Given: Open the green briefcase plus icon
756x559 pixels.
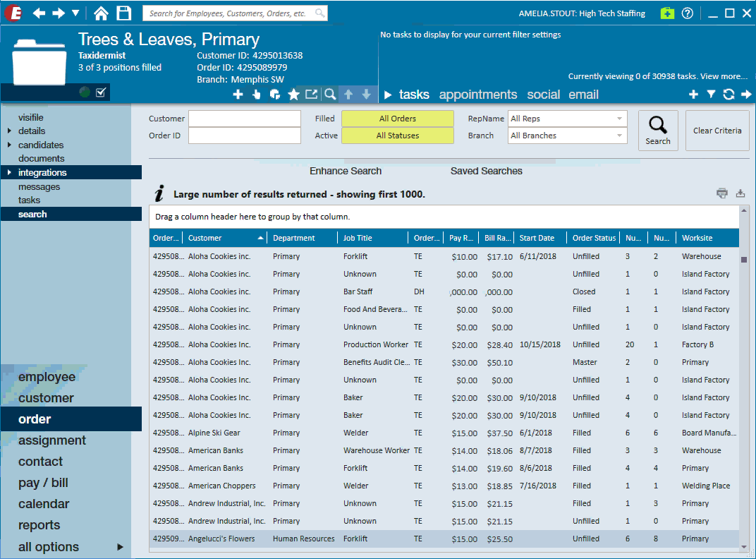Looking at the screenshot, I should (667, 13).
